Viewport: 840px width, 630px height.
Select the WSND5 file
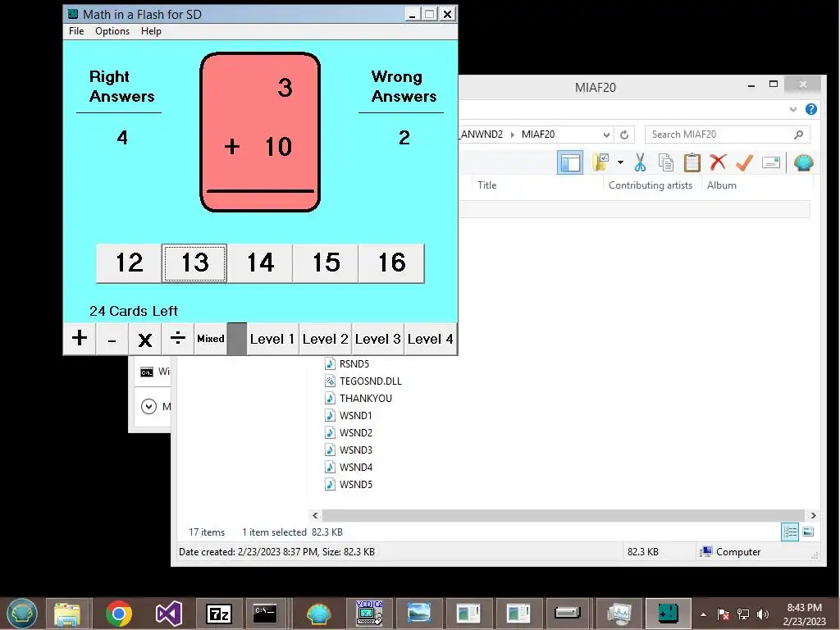point(349,484)
